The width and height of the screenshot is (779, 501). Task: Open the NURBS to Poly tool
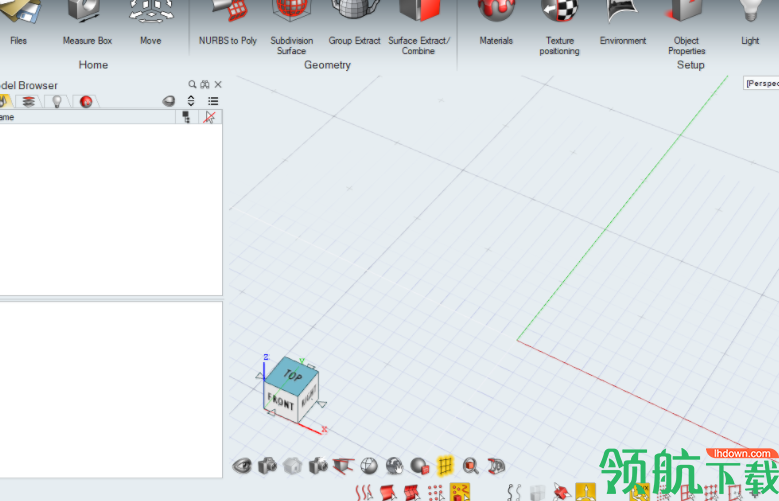(x=228, y=22)
